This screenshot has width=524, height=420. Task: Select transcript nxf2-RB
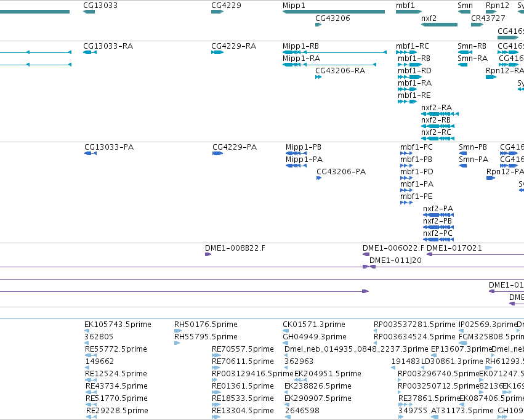438,126
